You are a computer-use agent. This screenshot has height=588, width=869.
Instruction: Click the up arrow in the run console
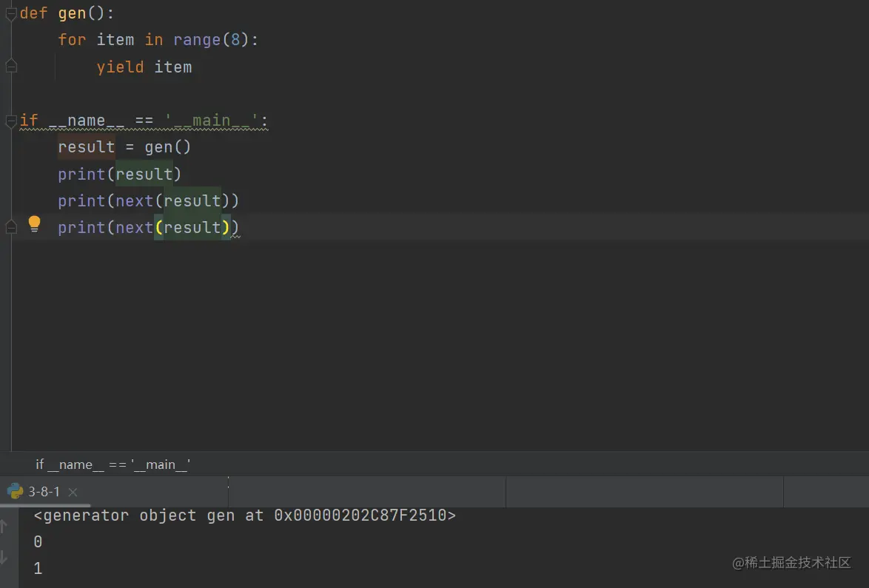(x=4, y=526)
